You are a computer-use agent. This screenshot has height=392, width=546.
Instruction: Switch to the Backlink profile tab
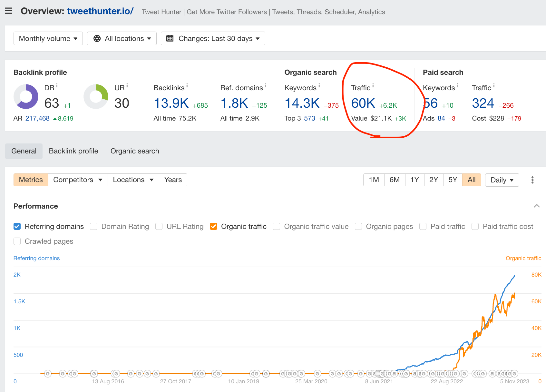pos(73,151)
